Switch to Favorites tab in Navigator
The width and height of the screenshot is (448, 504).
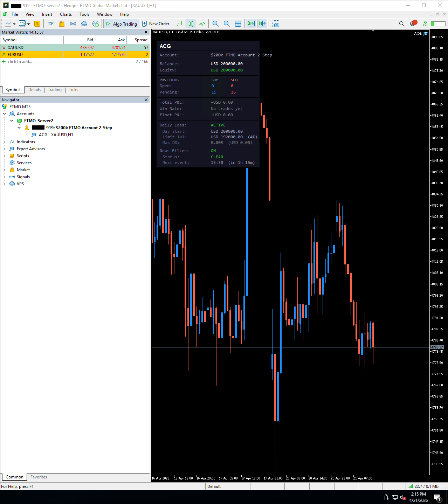[x=39, y=477]
